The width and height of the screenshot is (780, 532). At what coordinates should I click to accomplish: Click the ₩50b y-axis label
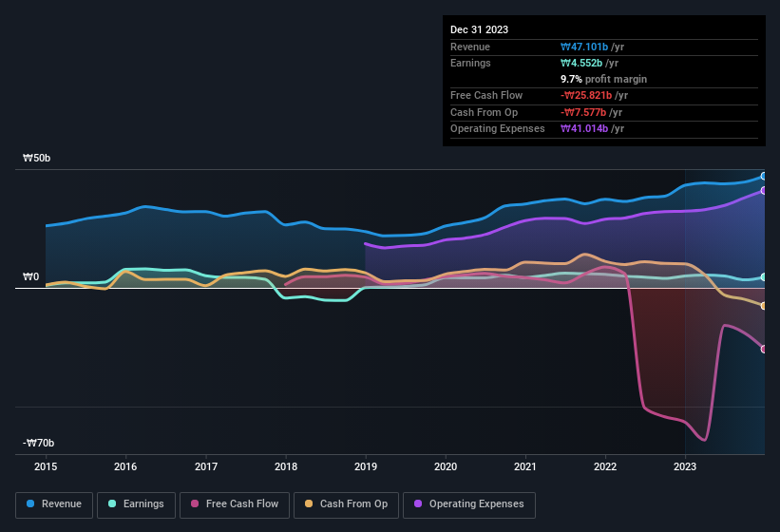tap(37, 158)
